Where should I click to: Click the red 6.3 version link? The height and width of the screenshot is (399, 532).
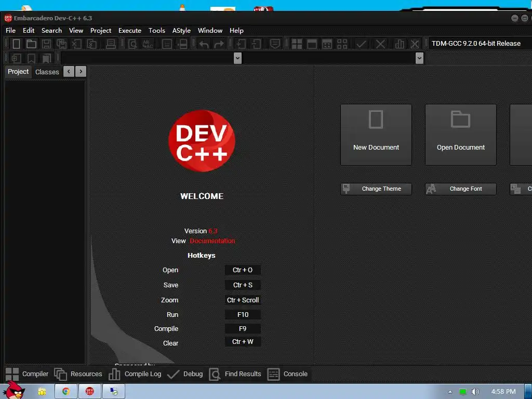[x=212, y=231]
